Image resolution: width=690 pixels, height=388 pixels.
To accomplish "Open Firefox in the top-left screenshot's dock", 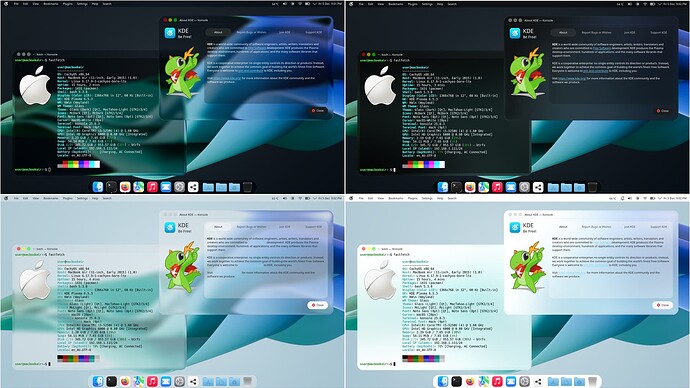I will pyautogui.click(x=125, y=187).
